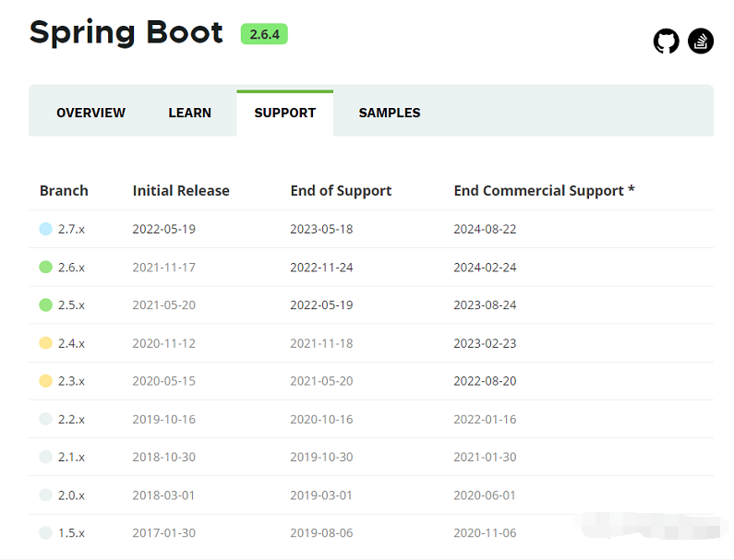Click end of support date 2019-10-30
The height and width of the screenshot is (560, 734).
pyautogui.click(x=321, y=457)
